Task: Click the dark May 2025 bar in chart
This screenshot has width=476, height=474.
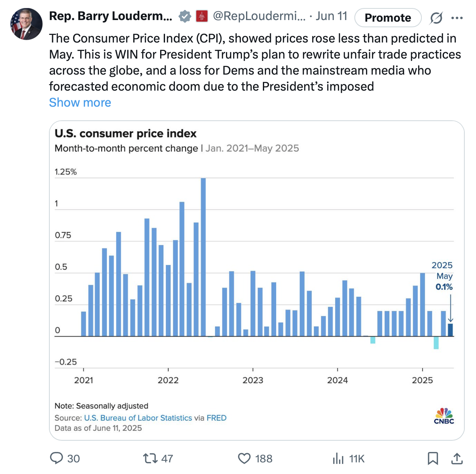Action: (x=450, y=330)
